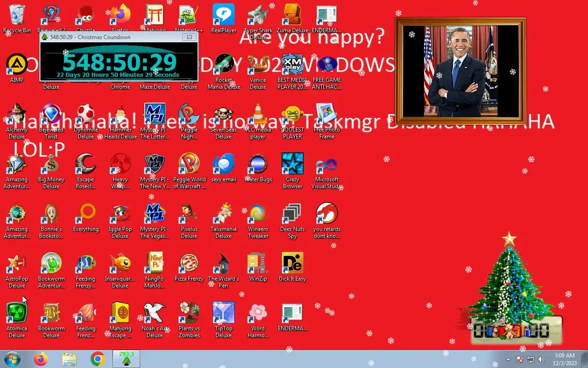Select the Bejeweled Twist icon
This screenshot has height=368, width=588.
[51, 121]
